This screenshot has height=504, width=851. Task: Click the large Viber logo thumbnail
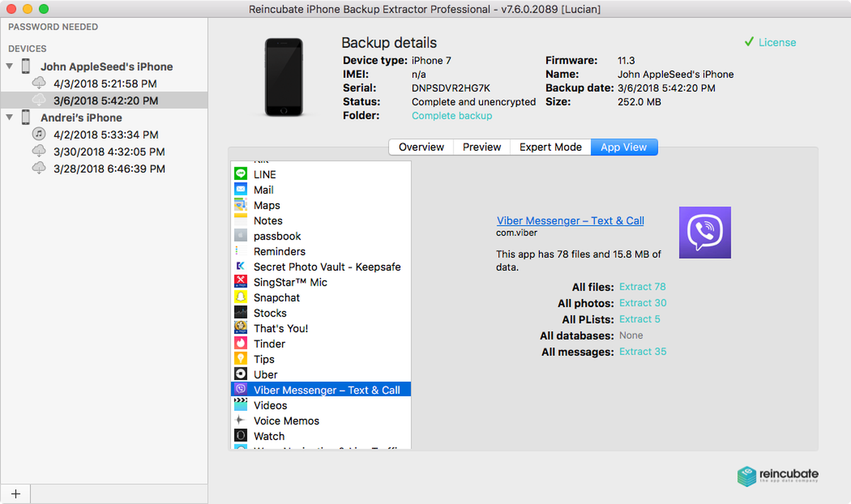(x=705, y=232)
